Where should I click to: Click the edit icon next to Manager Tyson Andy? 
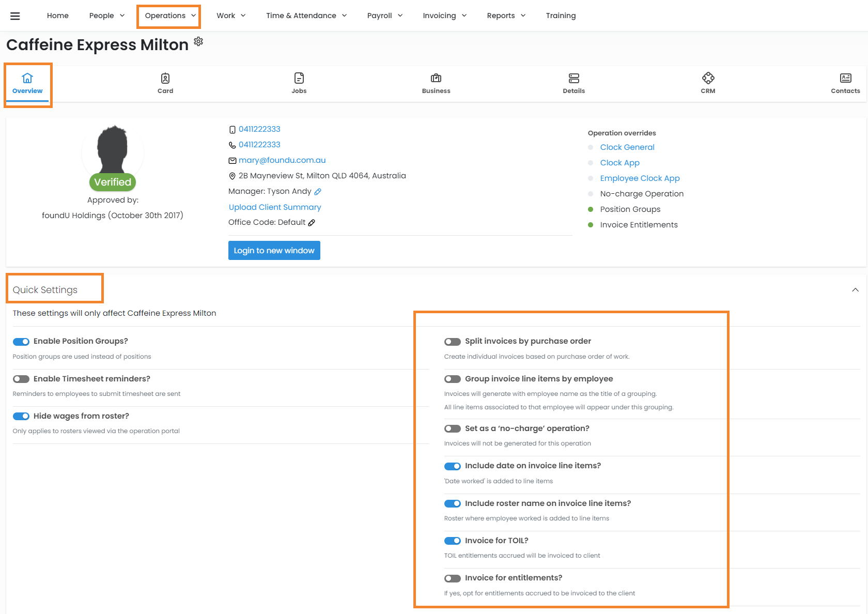coord(318,192)
